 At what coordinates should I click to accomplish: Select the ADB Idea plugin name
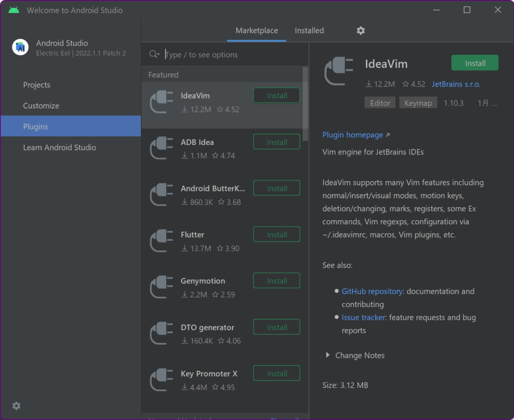tap(197, 142)
